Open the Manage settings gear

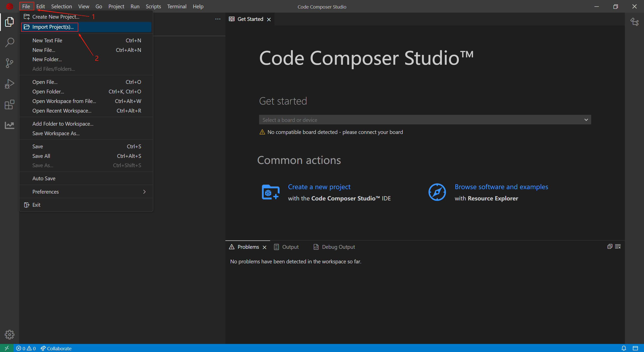[9, 335]
